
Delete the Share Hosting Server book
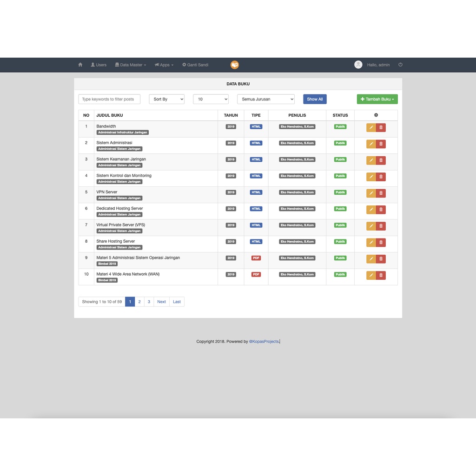point(381,242)
